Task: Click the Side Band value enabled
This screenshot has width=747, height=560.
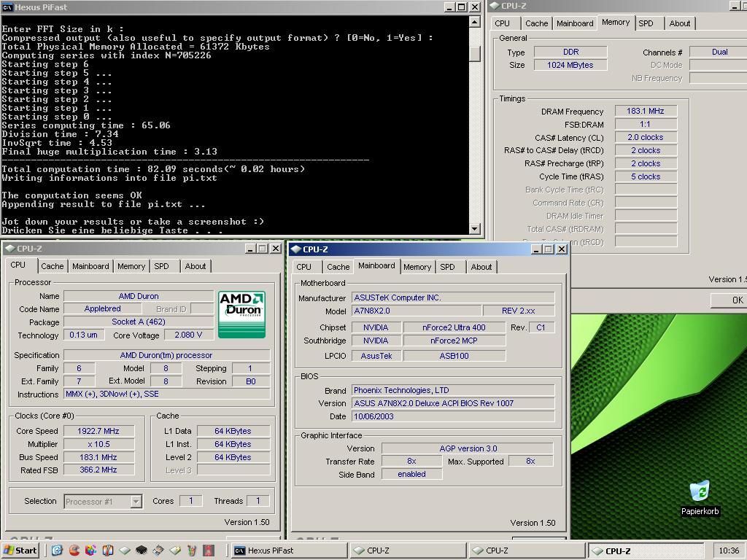Action: click(x=411, y=474)
